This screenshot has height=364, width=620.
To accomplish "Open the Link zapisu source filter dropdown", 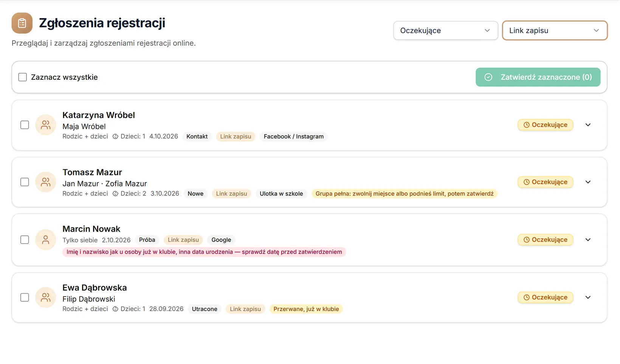I will (555, 31).
